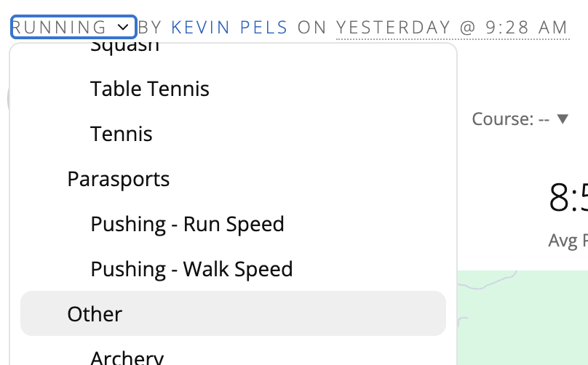Pick Archery from the sport list

click(x=127, y=357)
